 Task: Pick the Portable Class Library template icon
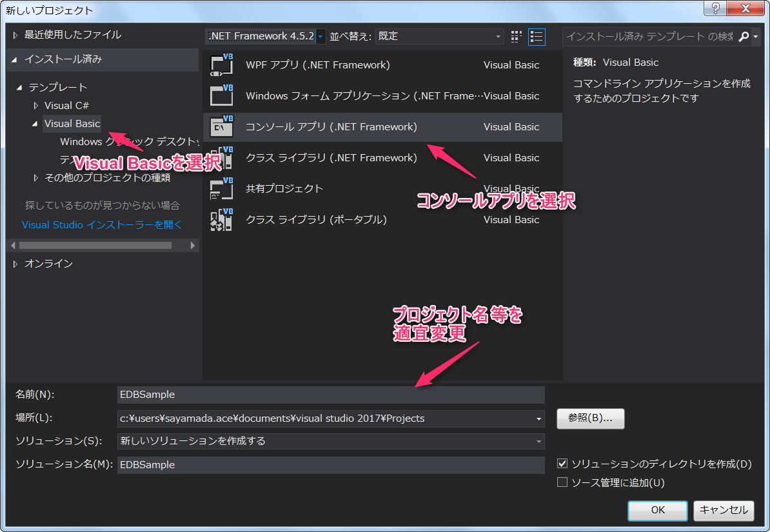(222, 220)
